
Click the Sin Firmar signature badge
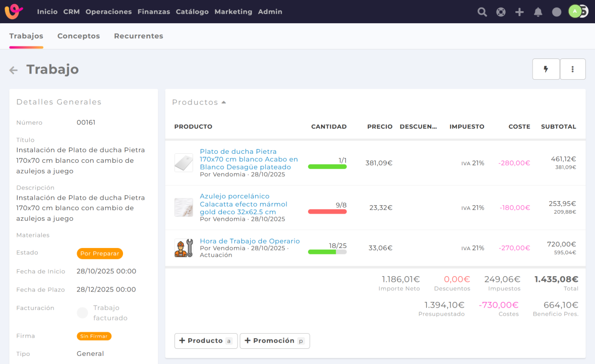[x=94, y=336]
